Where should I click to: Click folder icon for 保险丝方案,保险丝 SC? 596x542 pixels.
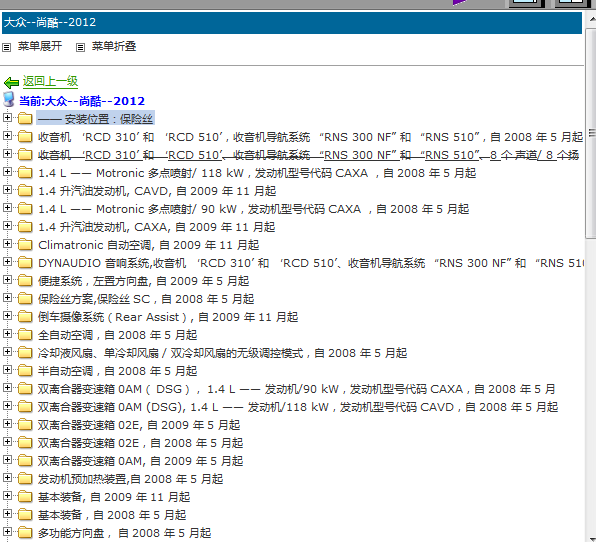tap(25, 299)
